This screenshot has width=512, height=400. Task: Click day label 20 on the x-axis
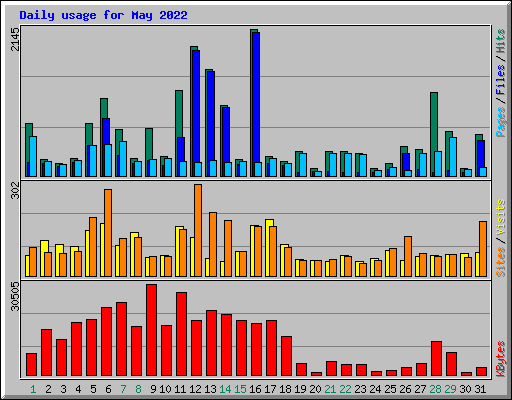[x=315, y=389]
